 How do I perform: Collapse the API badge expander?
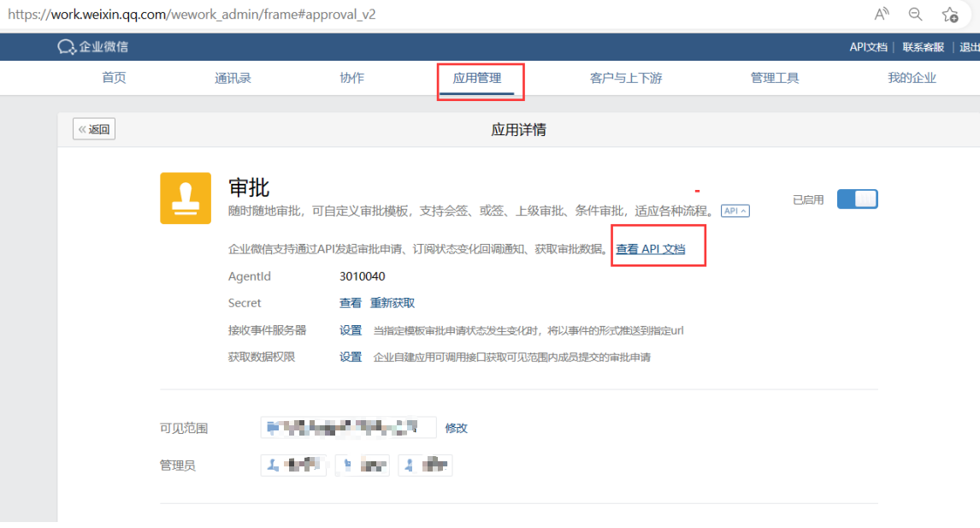[x=735, y=211]
